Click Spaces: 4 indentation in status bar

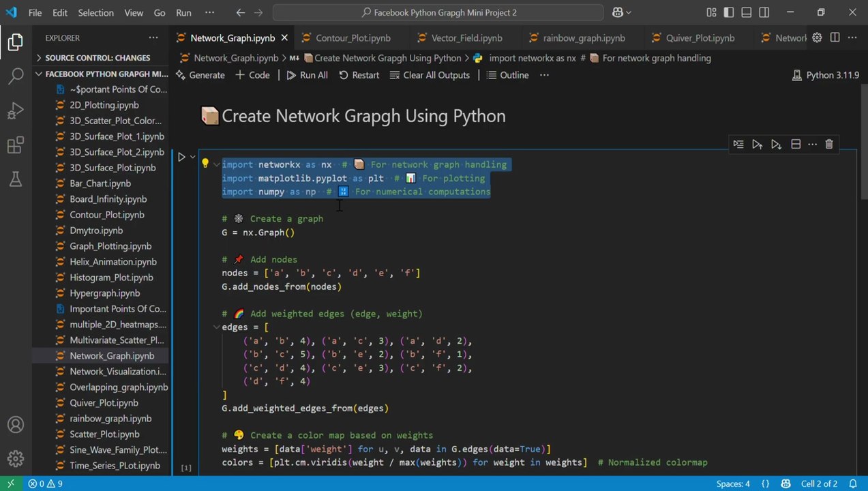click(733, 483)
